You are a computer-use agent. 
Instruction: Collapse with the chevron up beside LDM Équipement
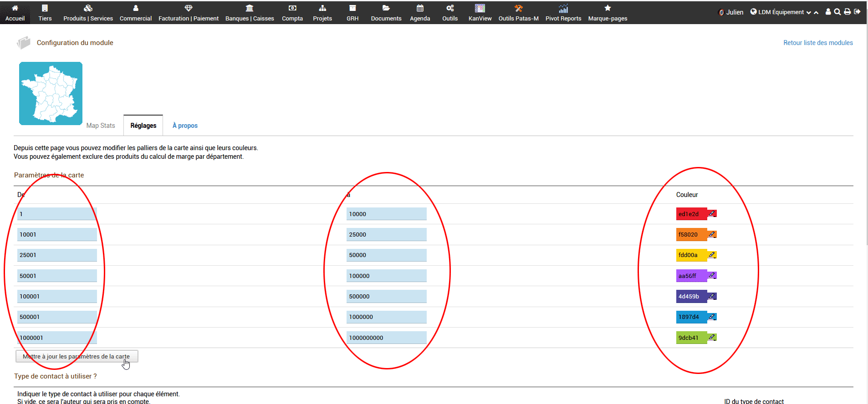[x=816, y=13]
